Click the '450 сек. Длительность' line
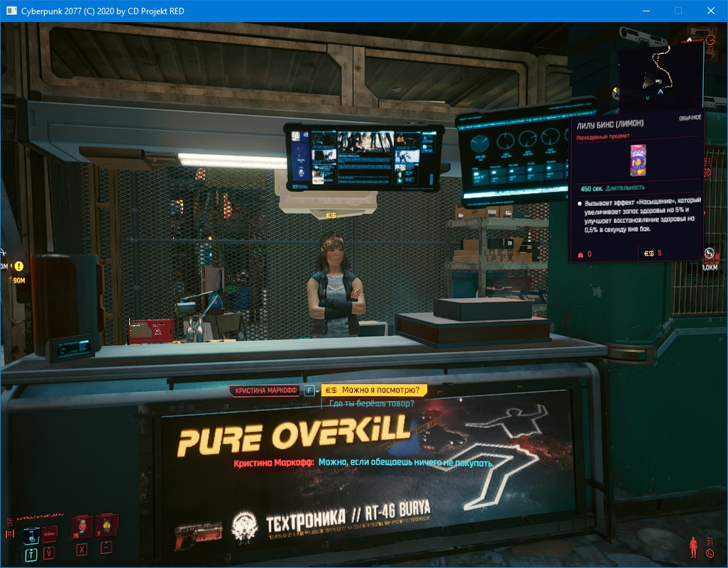The width and height of the screenshot is (728, 568). tap(612, 188)
